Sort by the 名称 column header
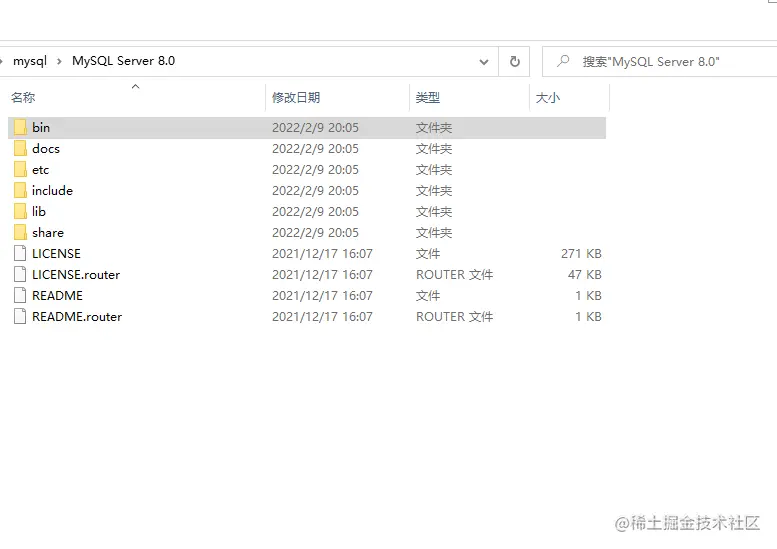Screen dimensions: 777x549 [x=23, y=98]
